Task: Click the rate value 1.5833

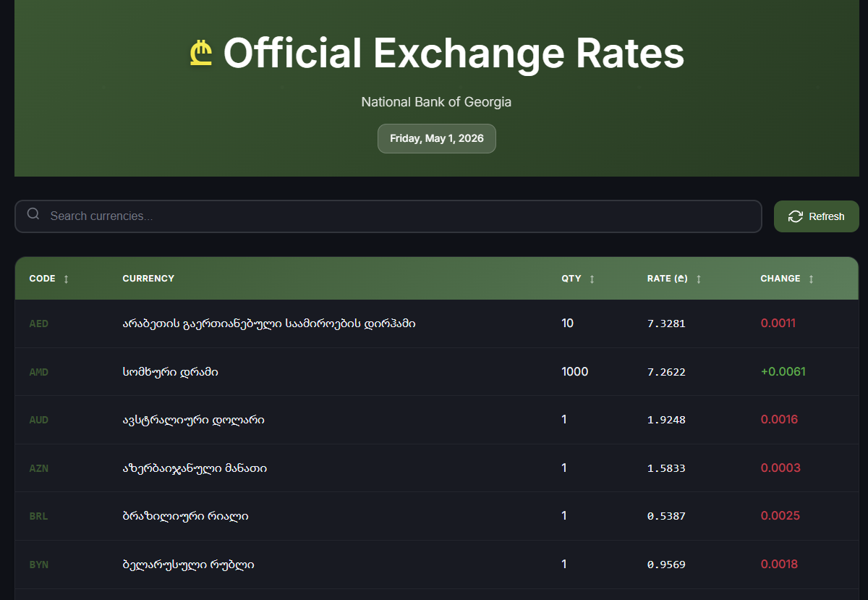Action: [666, 468]
